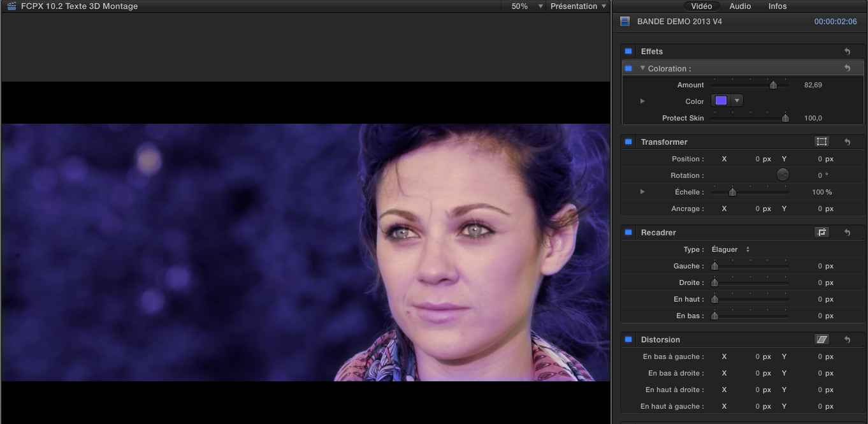
Task: Click the Recadrer crop tool icon
Action: click(x=821, y=233)
